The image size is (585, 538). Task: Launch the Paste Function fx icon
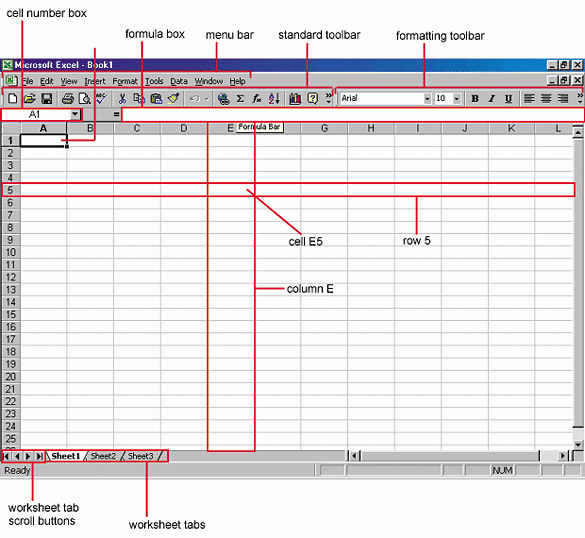pyautogui.click(x=257, y=99)
